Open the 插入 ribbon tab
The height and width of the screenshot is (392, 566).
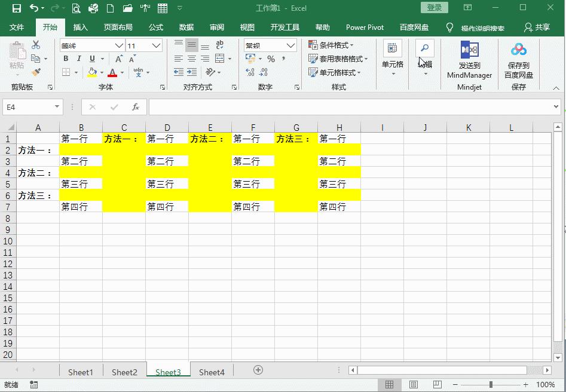[x=80, y=27]
